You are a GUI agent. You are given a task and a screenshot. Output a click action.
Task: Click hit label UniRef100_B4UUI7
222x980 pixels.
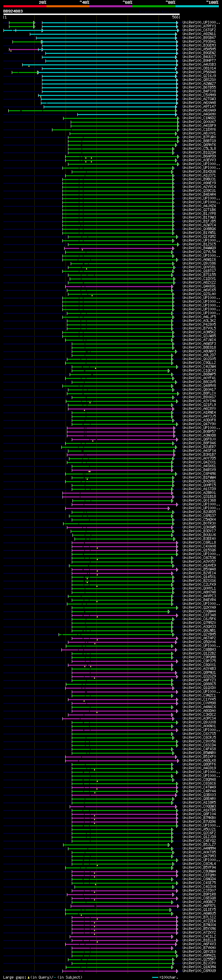199,57
